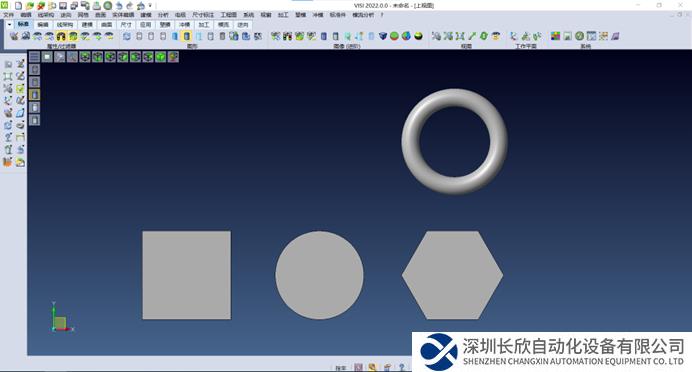
Task: Switch to the 尺寸 ribbon tab
Action: [x=126, y=25]
